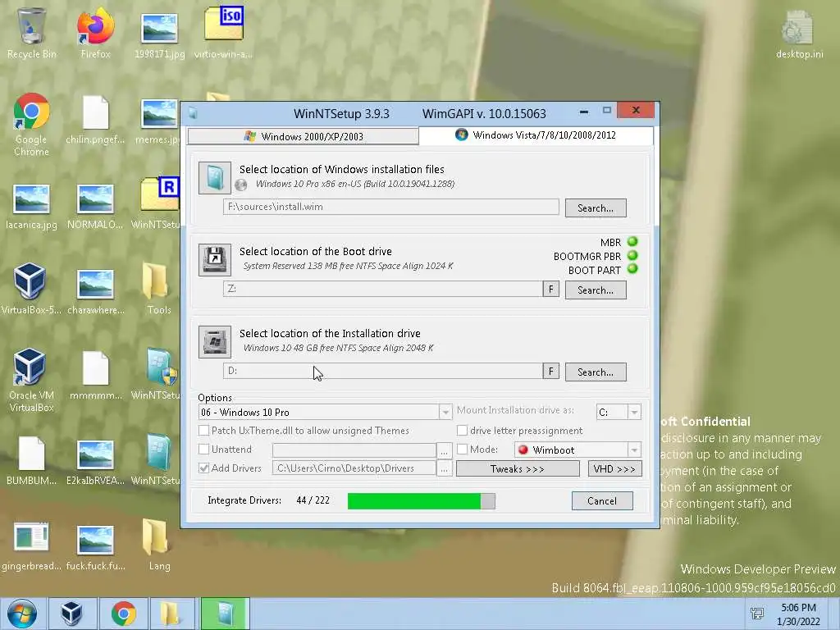The image size is (840, 630).
Task: Click the Boot drive Z: path field
Action: [383, 289]
